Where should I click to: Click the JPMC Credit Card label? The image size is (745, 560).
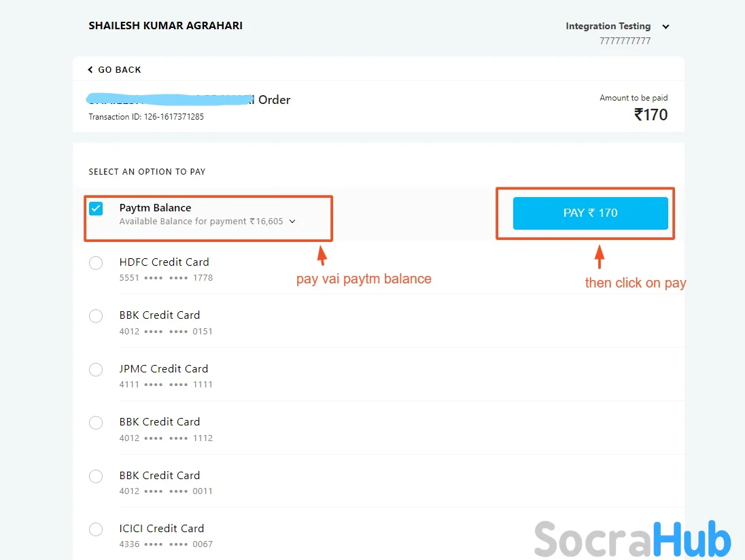click(x=163, y=368)
